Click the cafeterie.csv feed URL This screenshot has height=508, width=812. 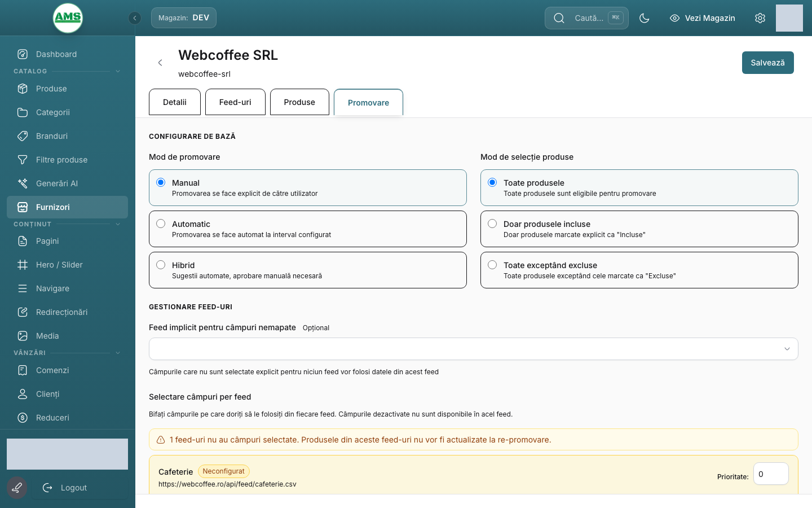pyautogui.click(x=227, y=484)
